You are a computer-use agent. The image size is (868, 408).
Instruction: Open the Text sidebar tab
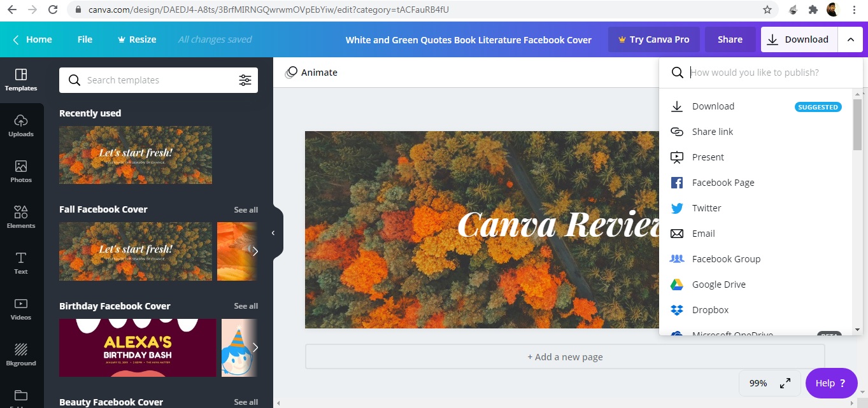click(x=21, y=264)
